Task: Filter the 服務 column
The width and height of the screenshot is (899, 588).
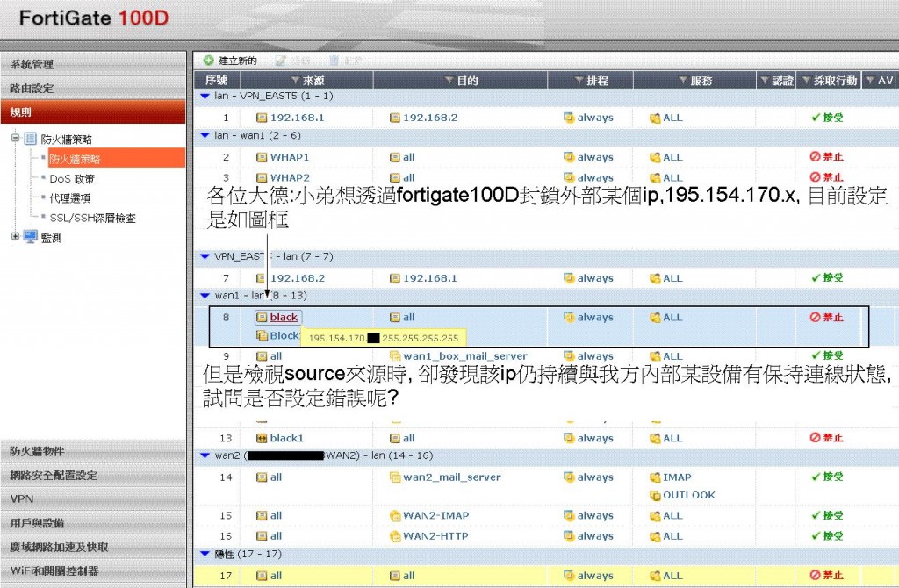Action: click(x=683, y=80)
